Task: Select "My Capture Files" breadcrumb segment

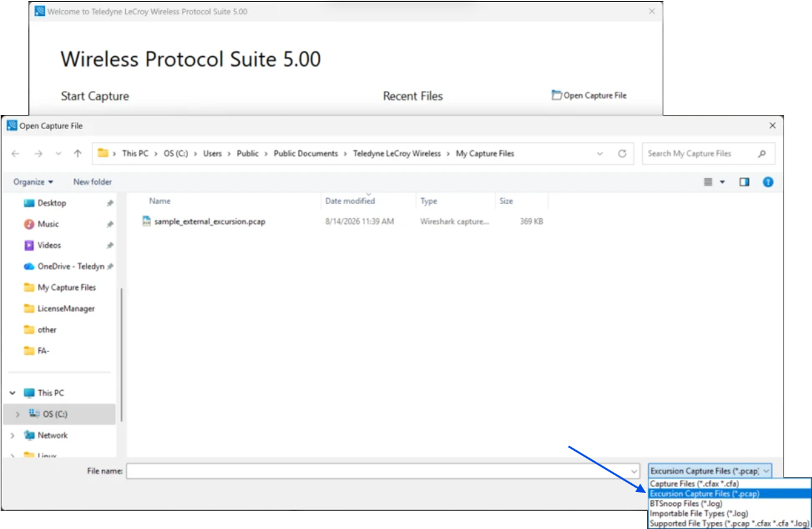Action: click(x=485, y=154)
